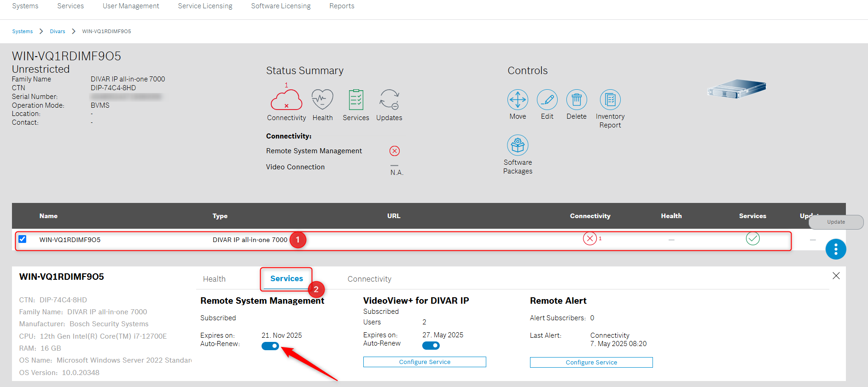Open the Inventory Report icon
The width and height of the screenshot is (868, 387).
click(x=610, y=99)
